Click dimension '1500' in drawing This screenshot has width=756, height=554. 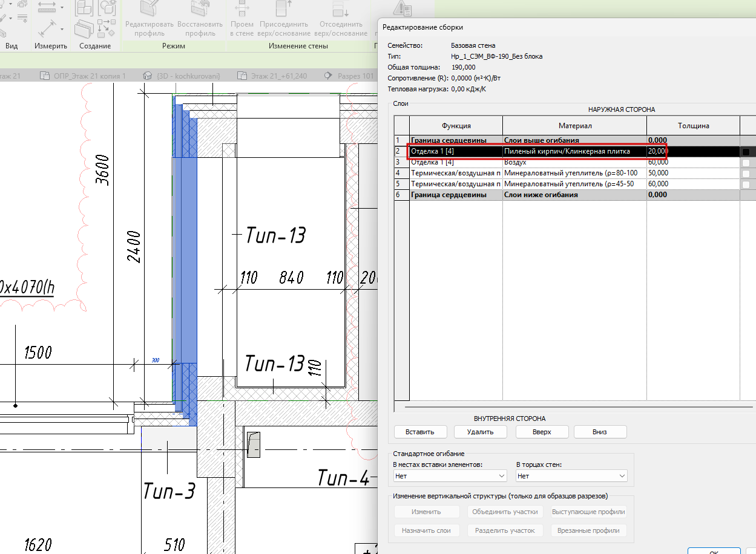click(38, 353)
